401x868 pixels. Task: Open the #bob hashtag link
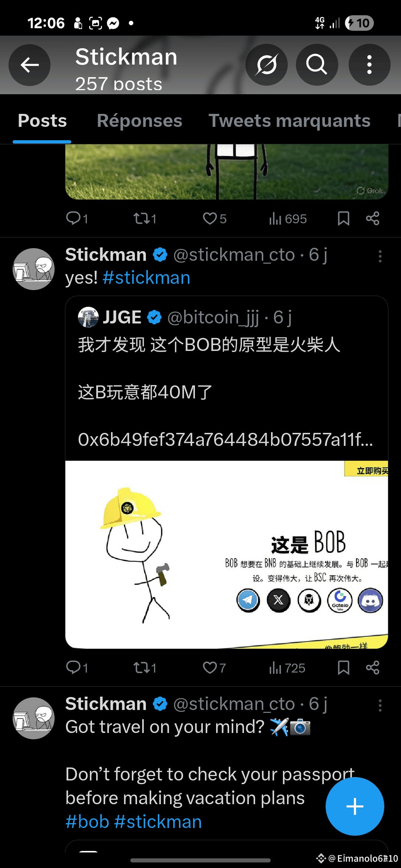(87, 822)
